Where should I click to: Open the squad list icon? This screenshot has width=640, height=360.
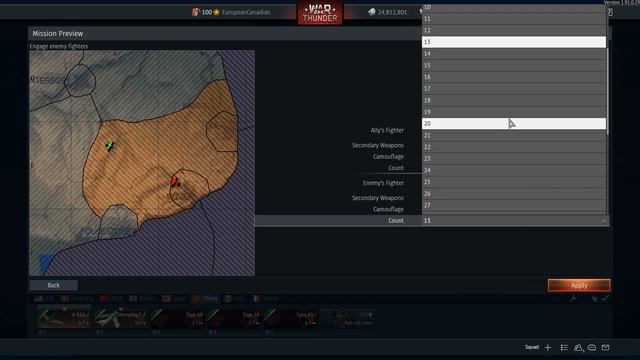tap(564, 347)
